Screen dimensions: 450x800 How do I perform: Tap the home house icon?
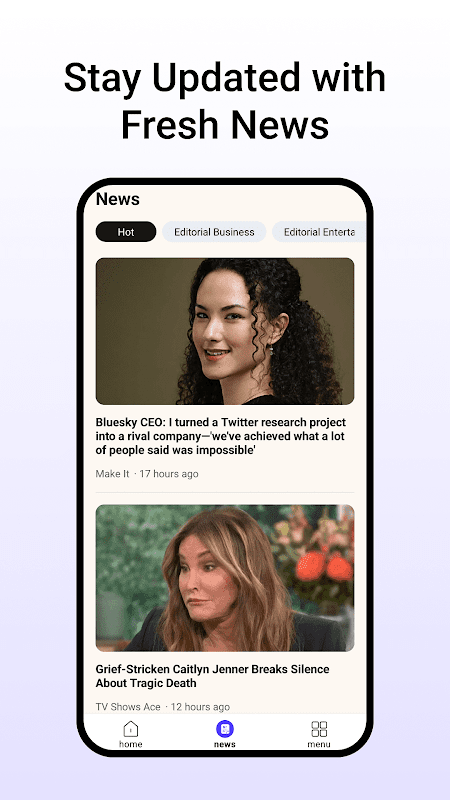pos(131,729)
